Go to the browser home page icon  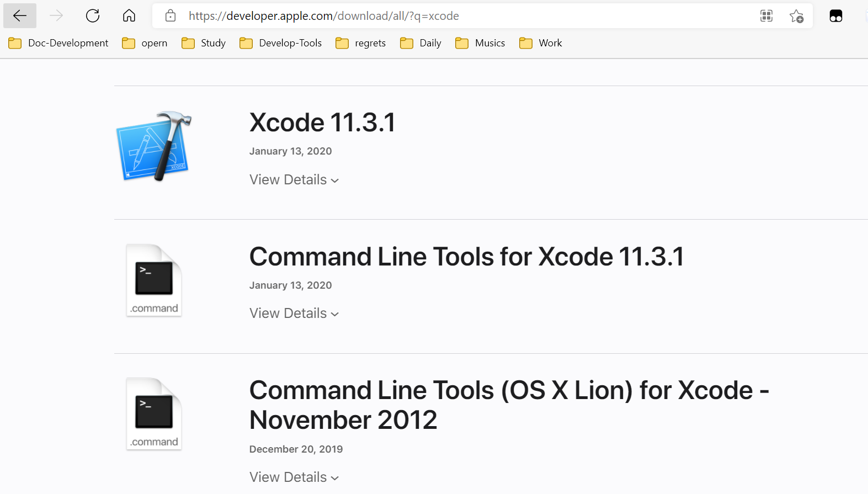pyautogui.click(x=129, y=16)
